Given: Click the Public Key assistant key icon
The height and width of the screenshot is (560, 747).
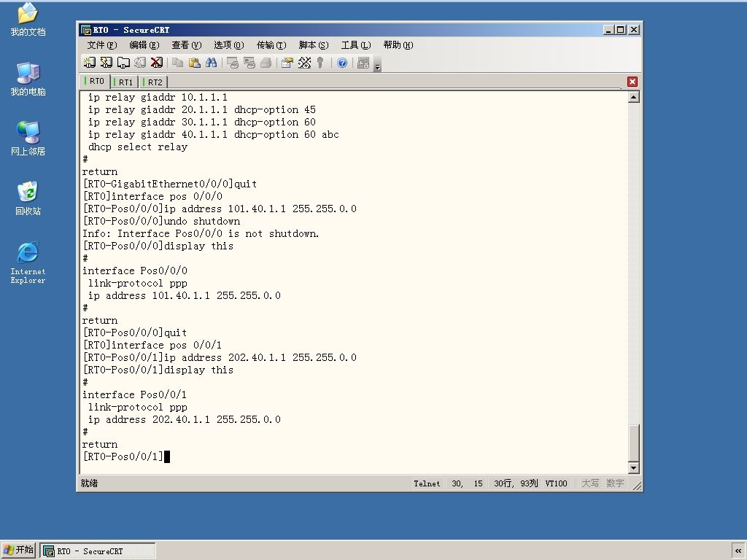Looking at the screenshot, I should click(320, 63).
